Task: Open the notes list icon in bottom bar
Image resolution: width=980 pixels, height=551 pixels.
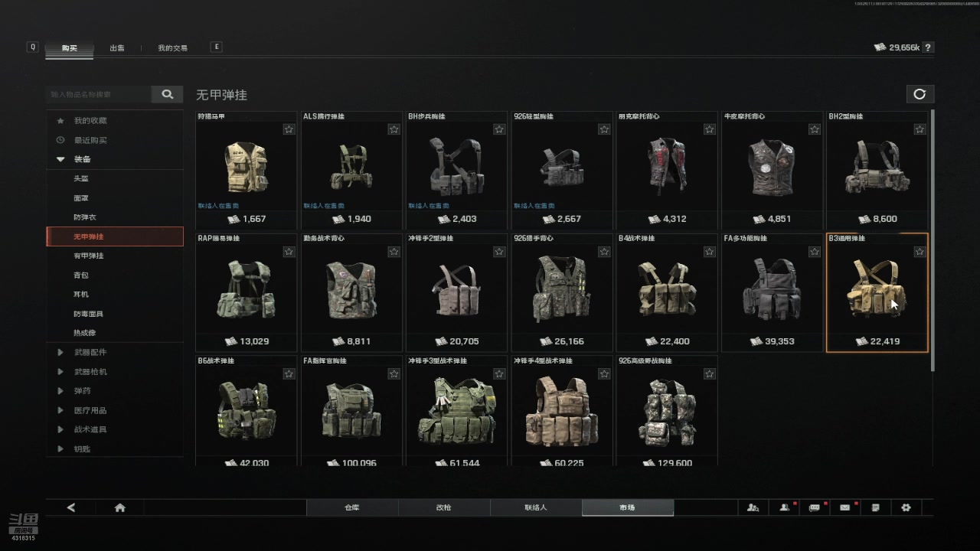Action: coord(875,507)
